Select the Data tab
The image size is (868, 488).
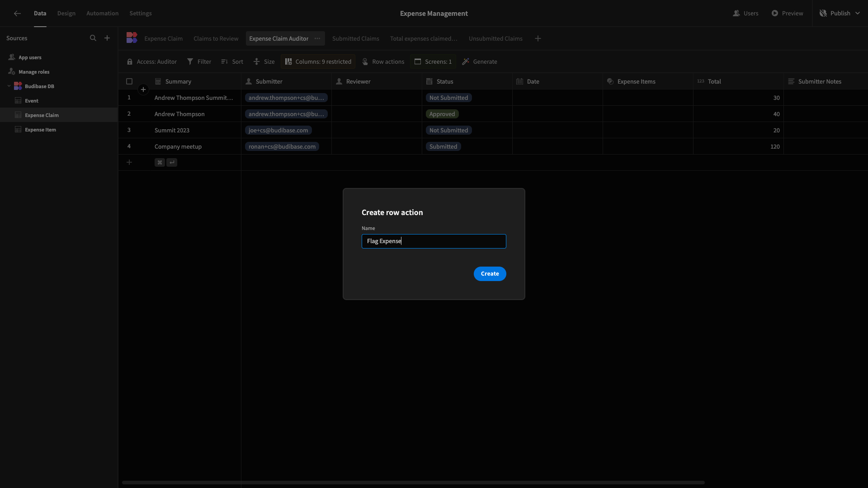point(40,14)
